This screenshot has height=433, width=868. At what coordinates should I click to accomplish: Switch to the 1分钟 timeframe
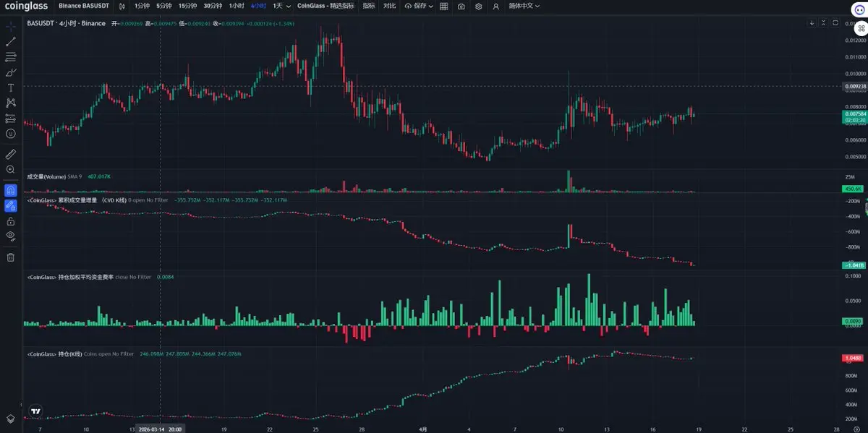[142, 6]
